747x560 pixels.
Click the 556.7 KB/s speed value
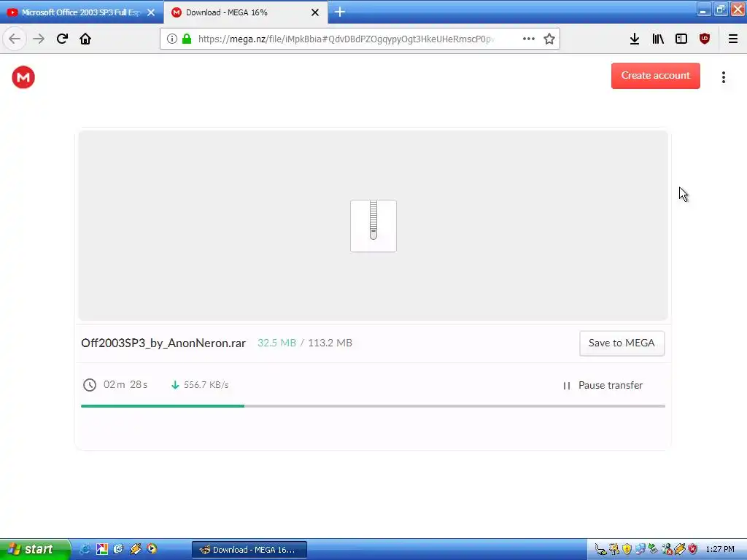206,385
